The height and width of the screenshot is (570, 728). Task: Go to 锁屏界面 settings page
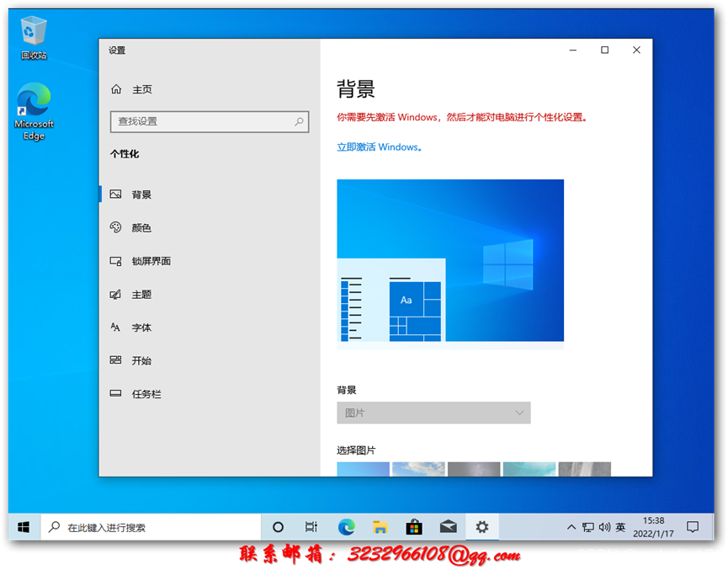151,261
